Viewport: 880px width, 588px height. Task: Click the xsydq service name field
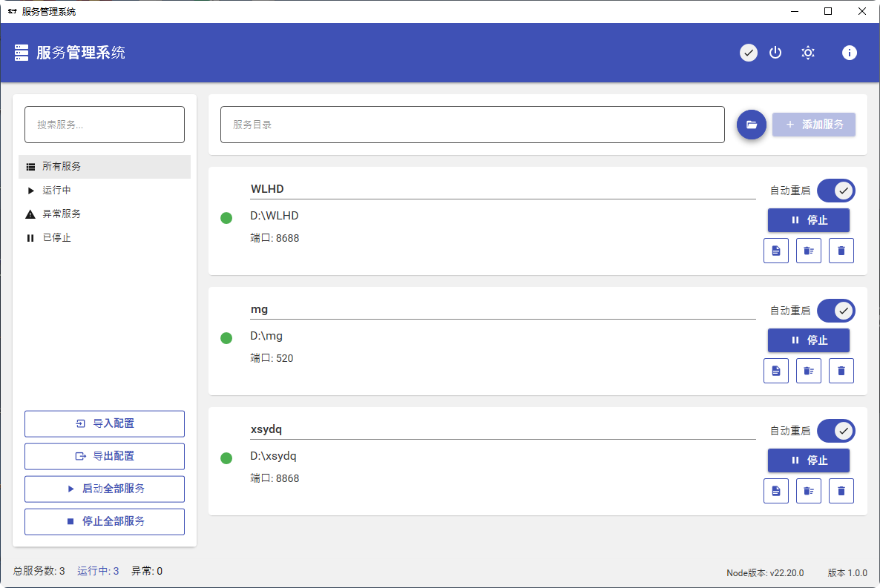point(503,429)
